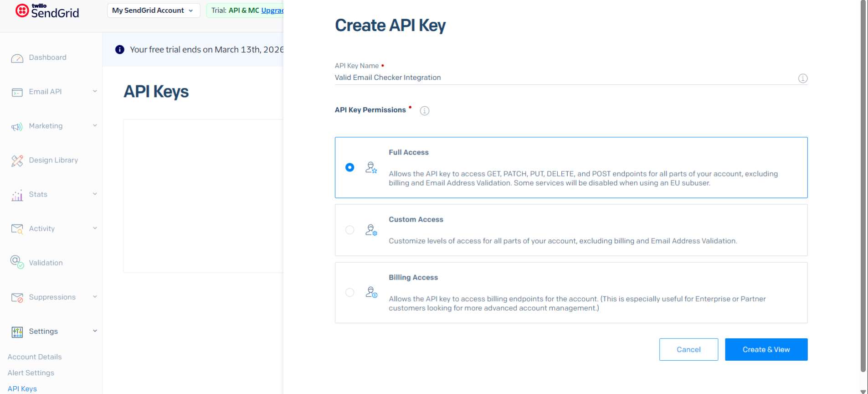
Task: Click the API Key Name field label
Action: point(356,66)
